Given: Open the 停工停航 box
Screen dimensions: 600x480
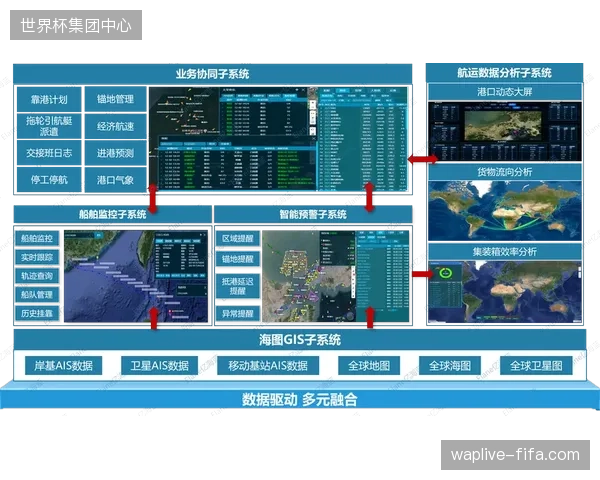Looking at the screenshot, I should coord(49,179).
